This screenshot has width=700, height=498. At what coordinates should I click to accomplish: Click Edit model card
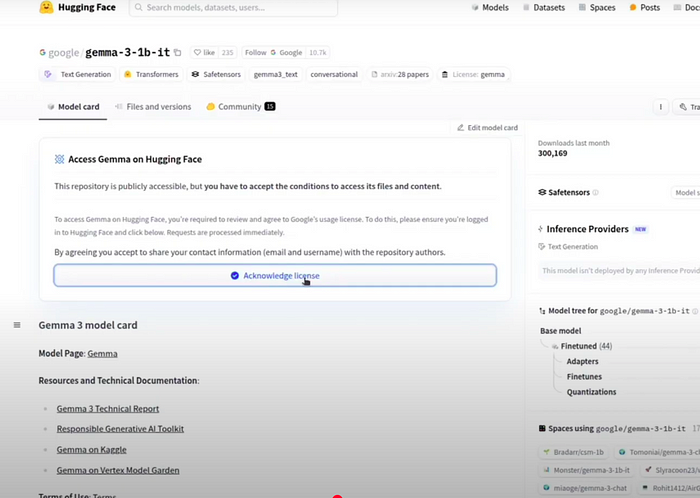pos(488,128)
